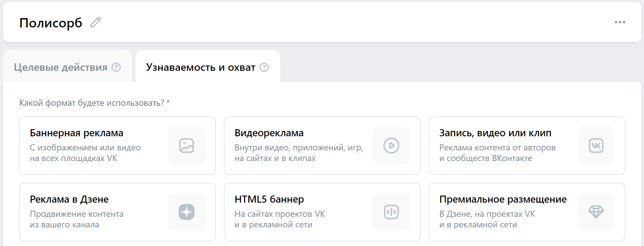Switch to the Целевые действия tab
Image resolution: width=644 pixels, height=246 pixels.
click(61, 68)
